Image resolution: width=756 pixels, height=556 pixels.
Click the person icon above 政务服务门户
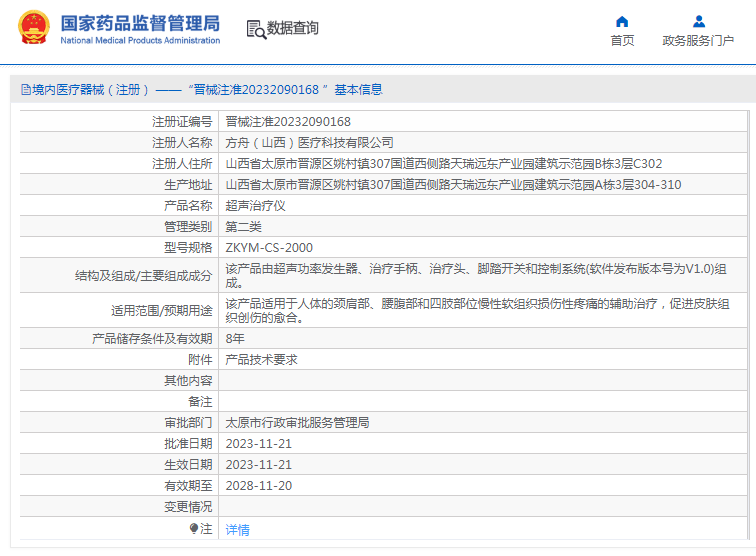698,21
